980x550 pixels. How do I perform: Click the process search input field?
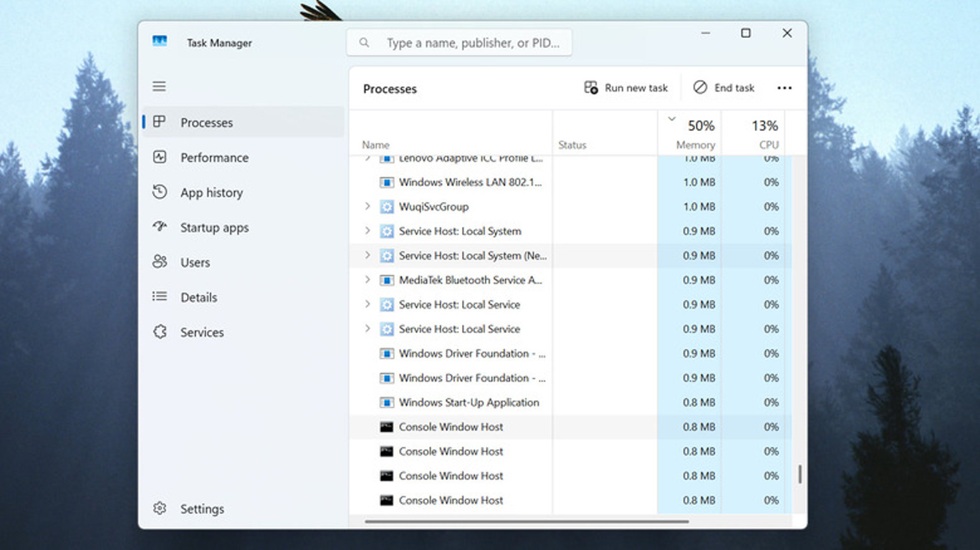click(459, 43)
